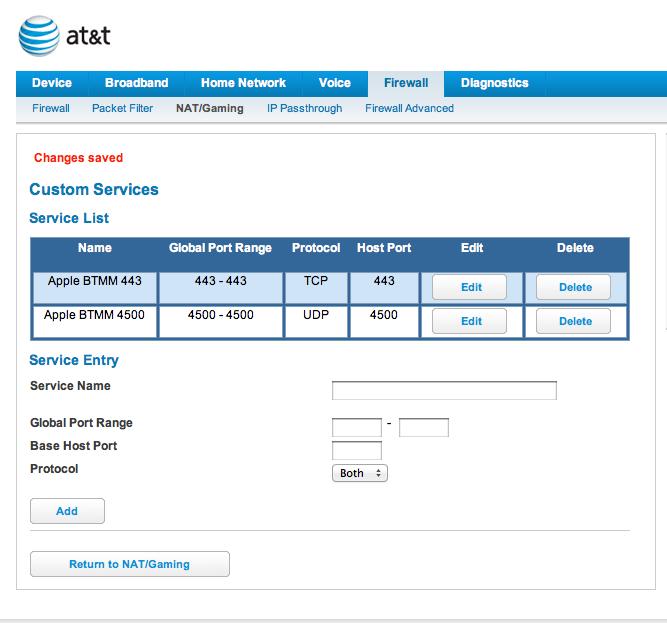Go to Packet Filter page

pos(123,108)
